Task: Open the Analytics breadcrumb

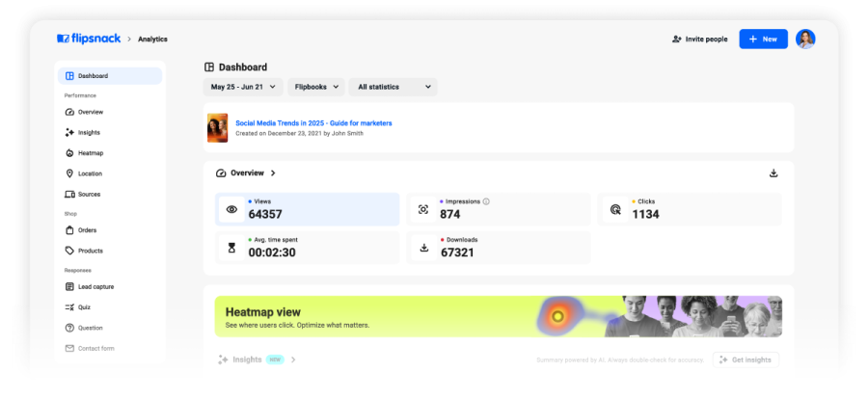Action: [152, 40]
